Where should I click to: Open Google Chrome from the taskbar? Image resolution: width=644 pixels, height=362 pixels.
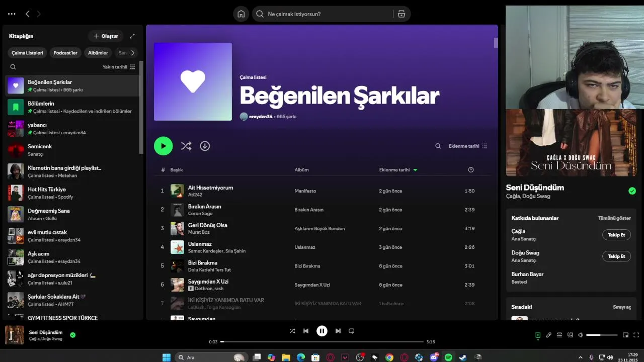pos(389,357)
